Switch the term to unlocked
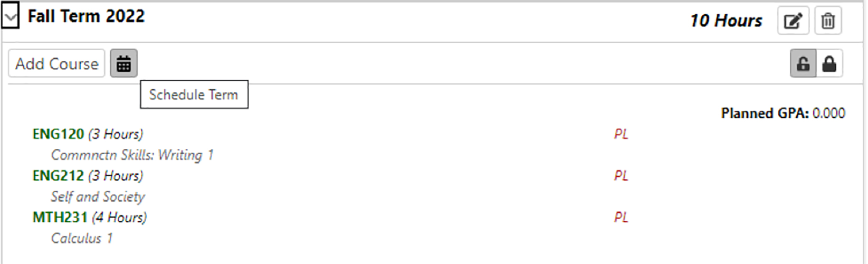 point(803,64)
